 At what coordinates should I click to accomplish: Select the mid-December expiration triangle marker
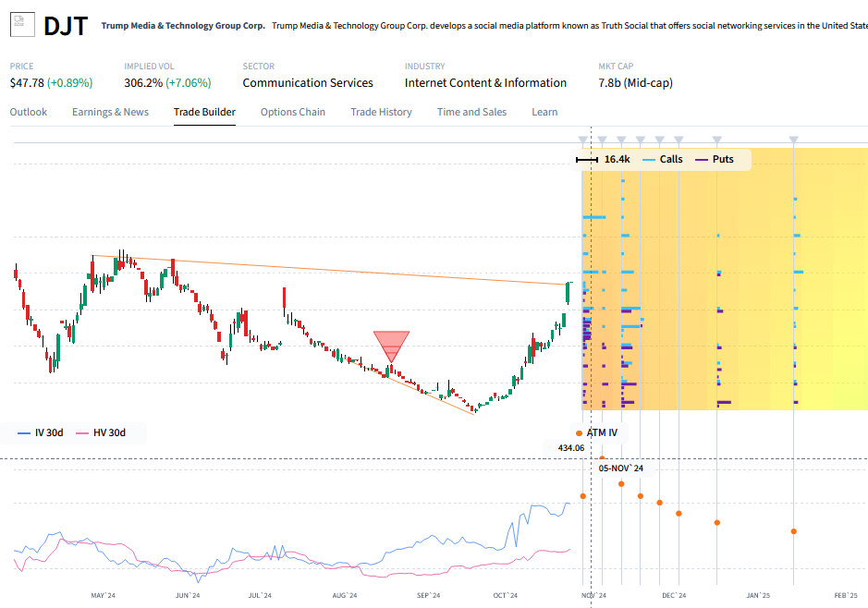717,140
